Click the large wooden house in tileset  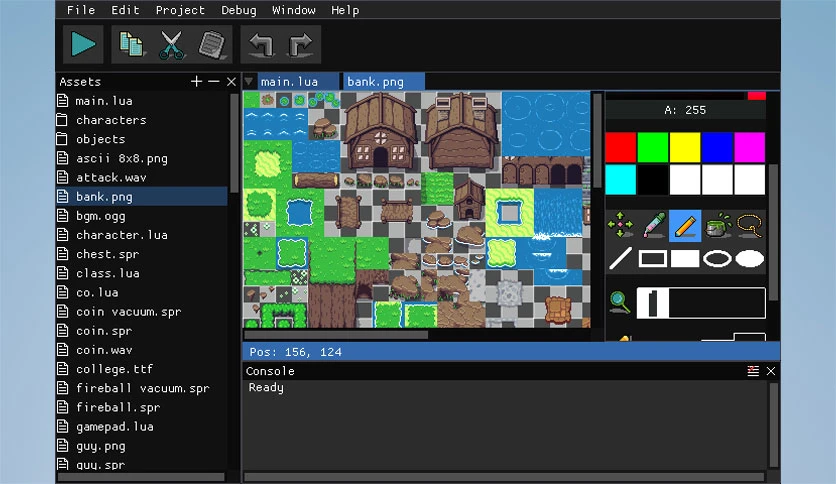[x=380, y=131]
